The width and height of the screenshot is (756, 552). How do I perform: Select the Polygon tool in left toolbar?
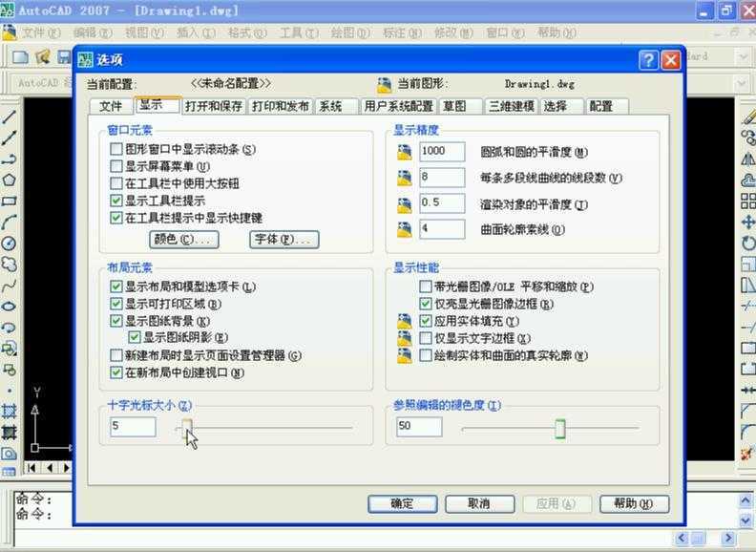pyautogui.click(x=10, y=180)
